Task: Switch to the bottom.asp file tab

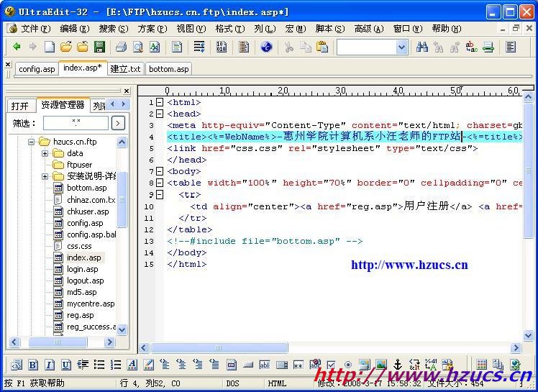Action: click(x=168, y=69)
